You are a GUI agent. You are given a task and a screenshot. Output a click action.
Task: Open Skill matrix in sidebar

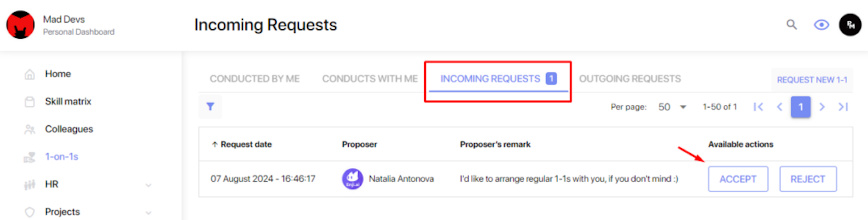[68, 102]
